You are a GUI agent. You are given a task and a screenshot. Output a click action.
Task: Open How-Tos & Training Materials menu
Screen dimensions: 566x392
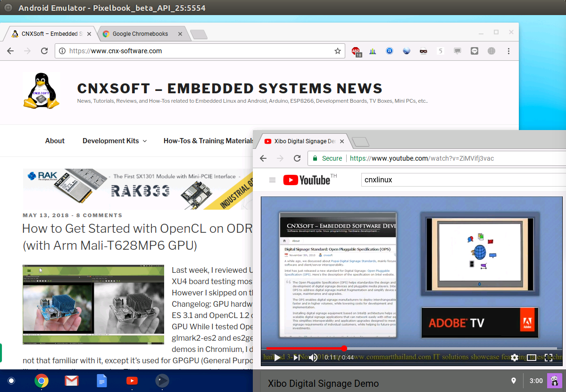[208, 141]
